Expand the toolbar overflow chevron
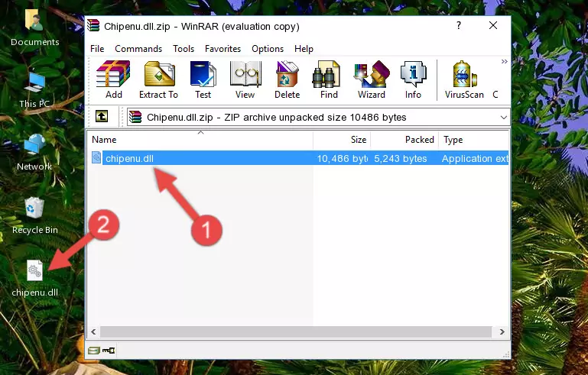The height and width of the screenshot is (375, 588). point(505,61)
